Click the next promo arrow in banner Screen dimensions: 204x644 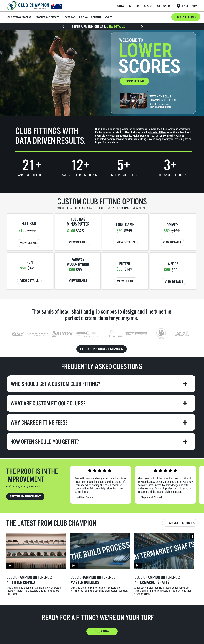(142, 26)
